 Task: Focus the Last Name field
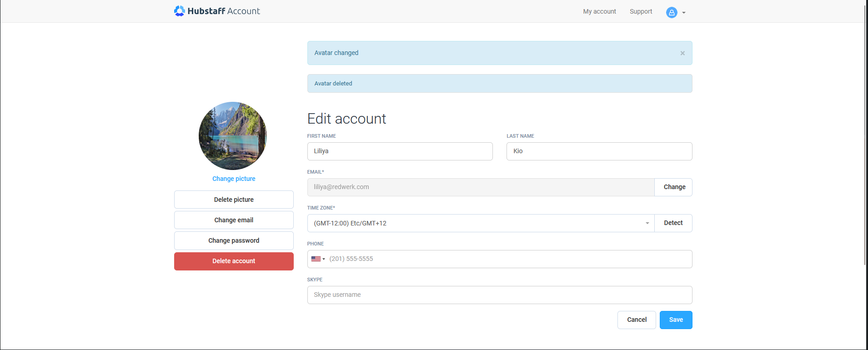pyautogui.click(x=599, y=151)
